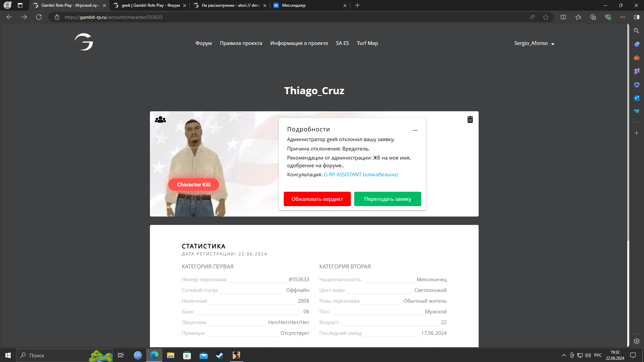Viewport: 644px width, 362px height.
Task: Open the G-RP ASSISTANT link
Action: 361,175
